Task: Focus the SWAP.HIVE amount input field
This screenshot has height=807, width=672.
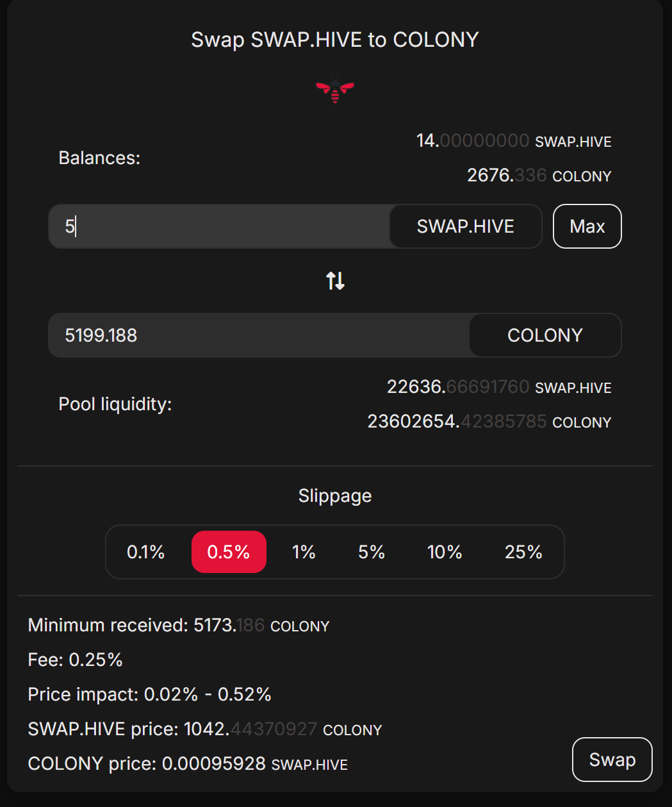Action: click(x=219, y=226)
